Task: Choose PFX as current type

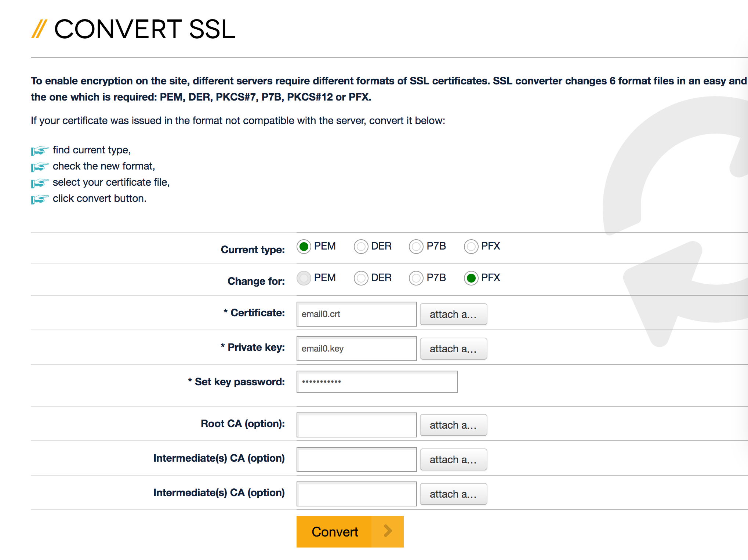Action: [x=471, y=247]
